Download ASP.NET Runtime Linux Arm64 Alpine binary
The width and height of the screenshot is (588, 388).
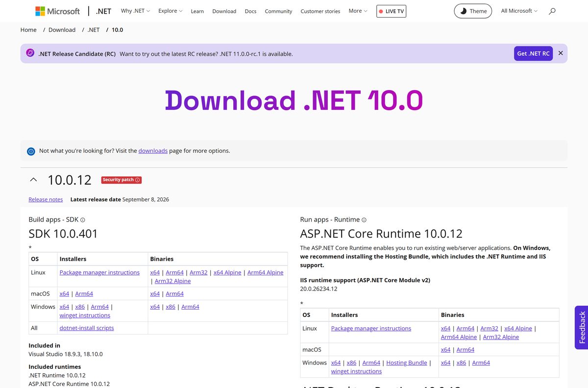pyautogui.click(x=459, y=337)
